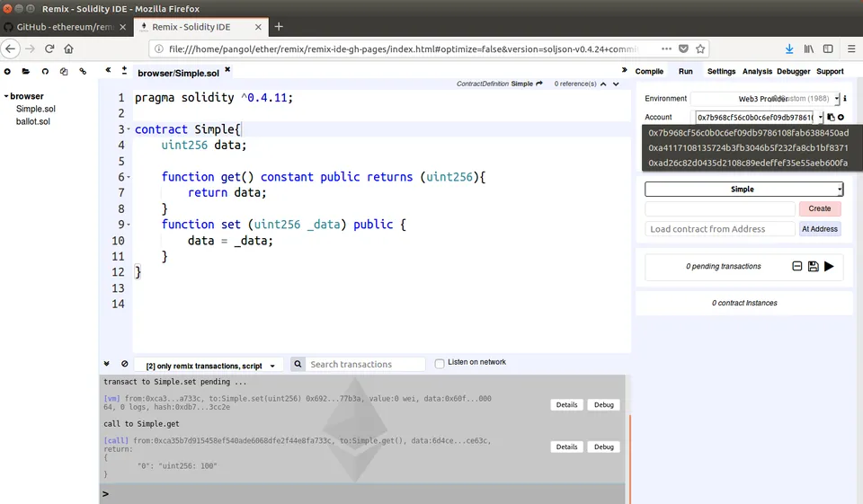Fold the contract Simple block at line 3
863x504 pixels.
[x=129, y=129]
